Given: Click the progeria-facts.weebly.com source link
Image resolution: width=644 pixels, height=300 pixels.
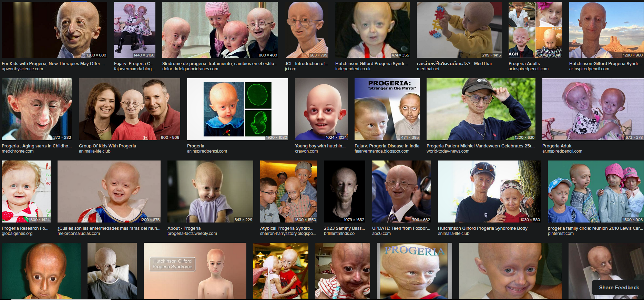Looking at the screenshot, I should 192,234.
